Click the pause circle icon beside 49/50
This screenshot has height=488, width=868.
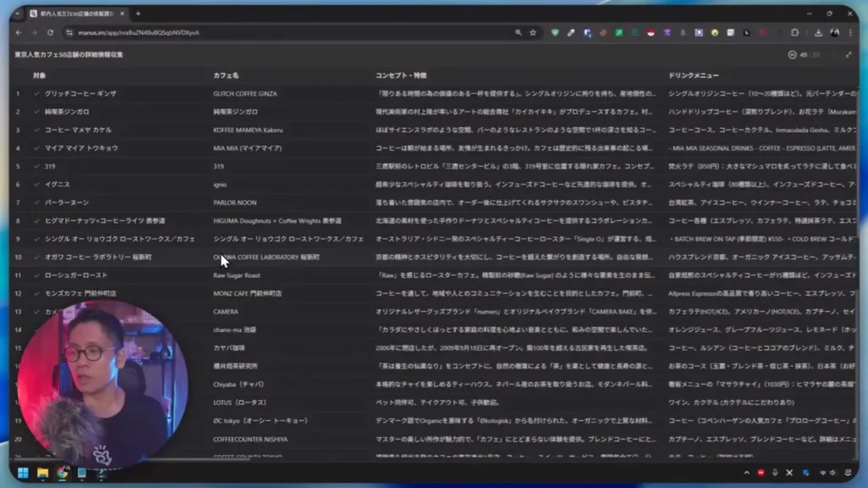(x=793, y=55)
